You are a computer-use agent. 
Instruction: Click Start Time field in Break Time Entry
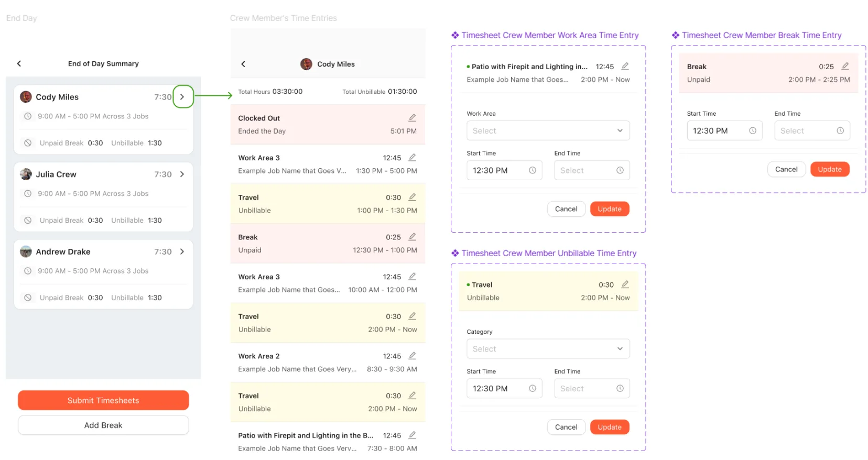[724, 131]
